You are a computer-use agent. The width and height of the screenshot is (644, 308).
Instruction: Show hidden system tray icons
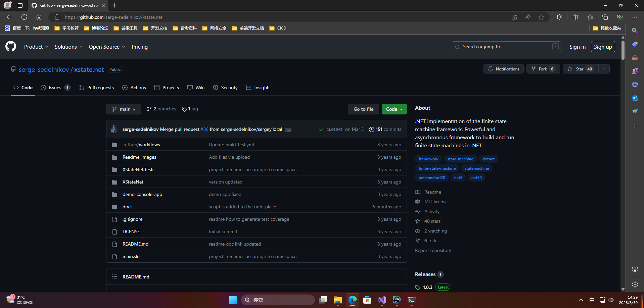coord(581,300)
